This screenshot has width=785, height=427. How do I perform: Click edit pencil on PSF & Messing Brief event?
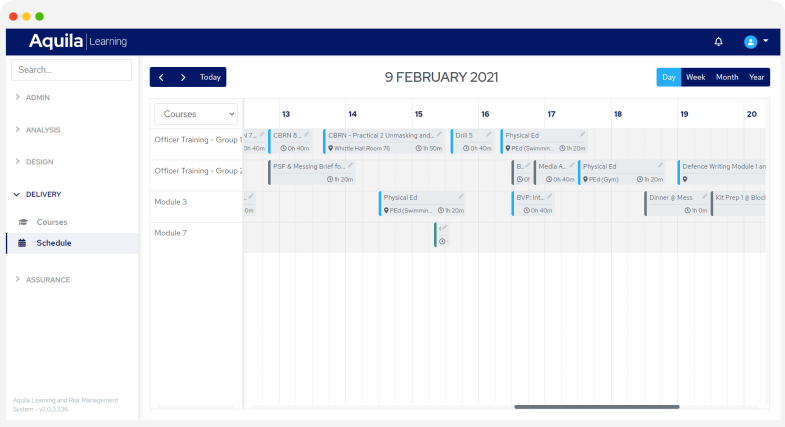coord(350,165)
